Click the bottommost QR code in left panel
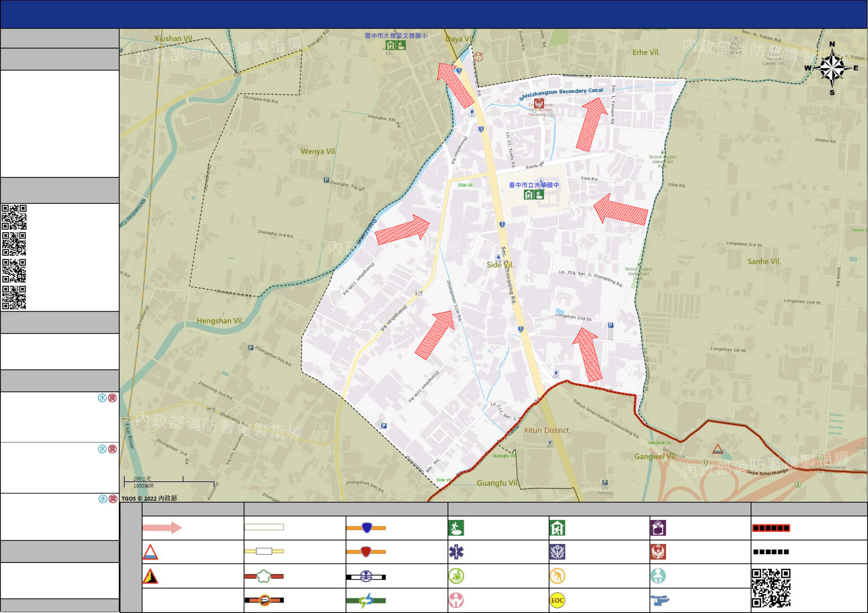The height and width of the screenshot is (613, 868). 14,298
